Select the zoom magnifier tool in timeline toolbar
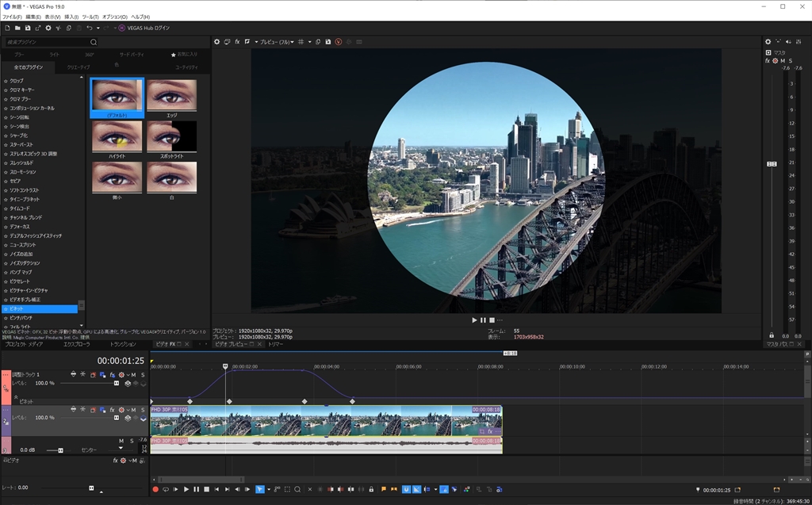The image size is (812, 505). click(x=297, y=490)
